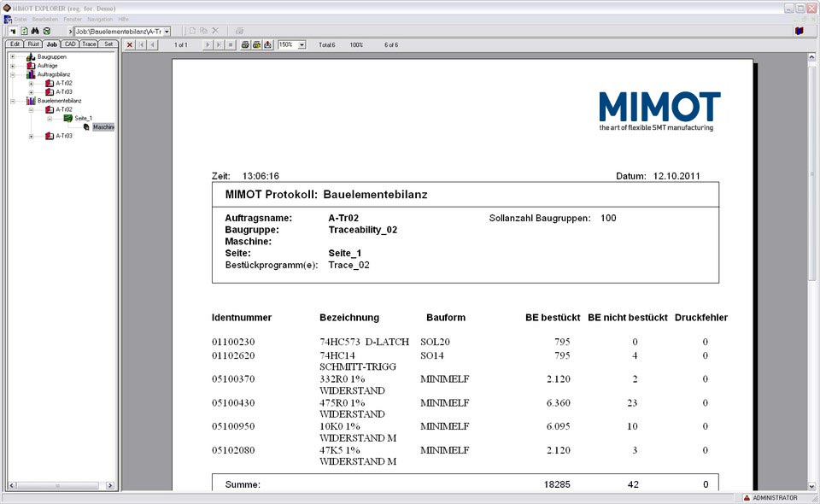820x504 pixels.
Task: Click the arrow beside the job path field
Action: pyautogui.click(x=70, y=32)
